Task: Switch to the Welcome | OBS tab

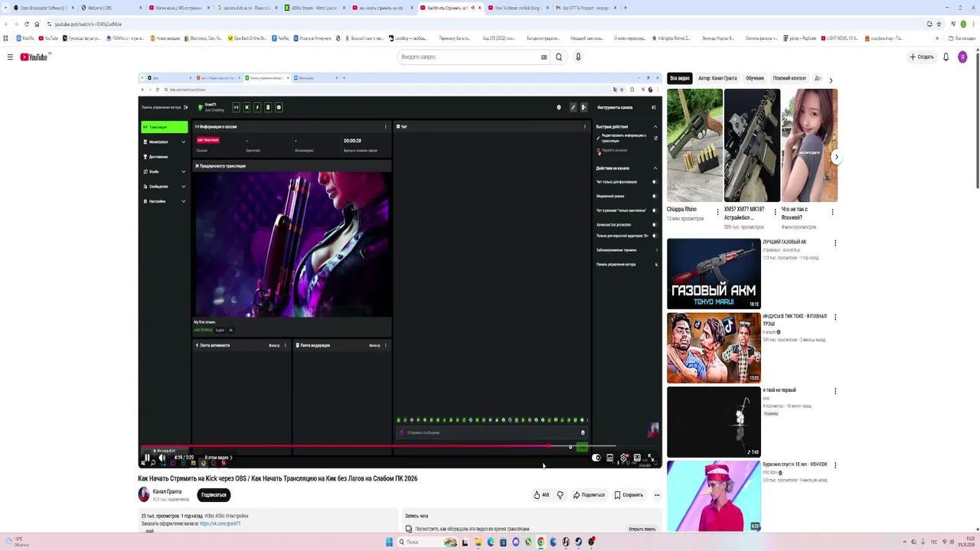Action: tap(109, 8)
